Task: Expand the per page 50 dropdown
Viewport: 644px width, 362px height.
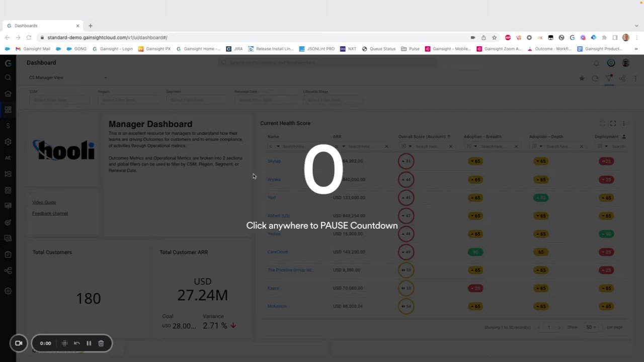Action: [x=591, y=327]
